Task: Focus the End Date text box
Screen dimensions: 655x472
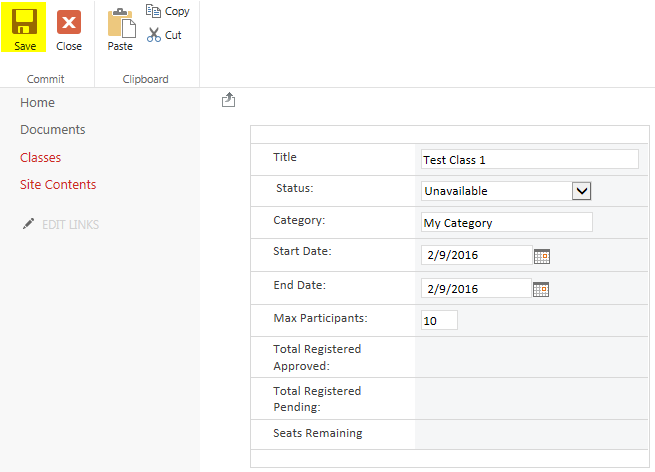Action: 475,289
